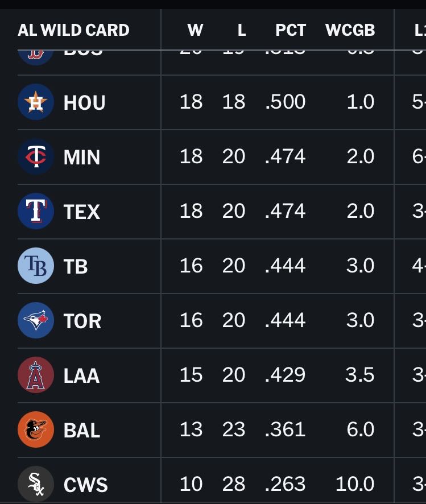Tap the Minnesota Twins logo icon
The height and width of the screenshot is (504, 426).
(x=36, y=157)
